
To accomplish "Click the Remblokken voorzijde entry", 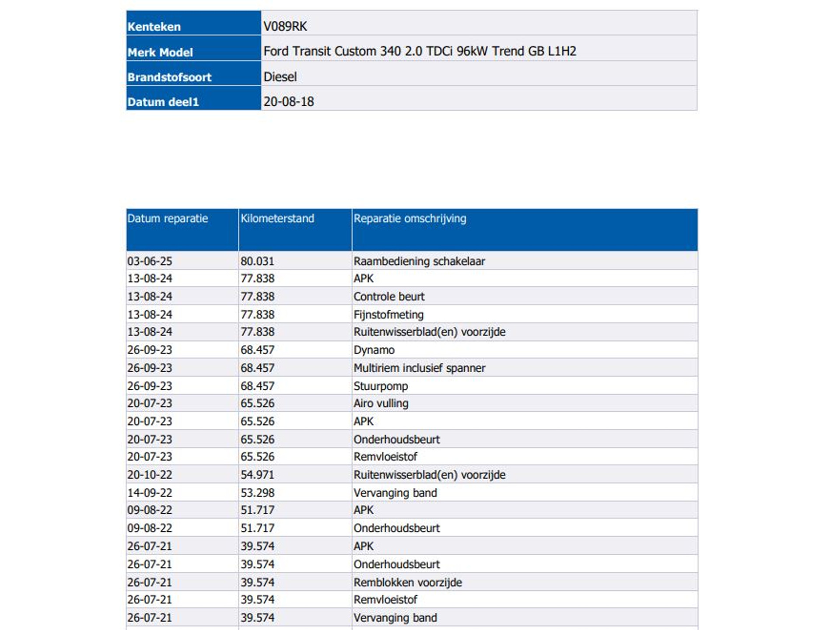I will tap(407, 582).
